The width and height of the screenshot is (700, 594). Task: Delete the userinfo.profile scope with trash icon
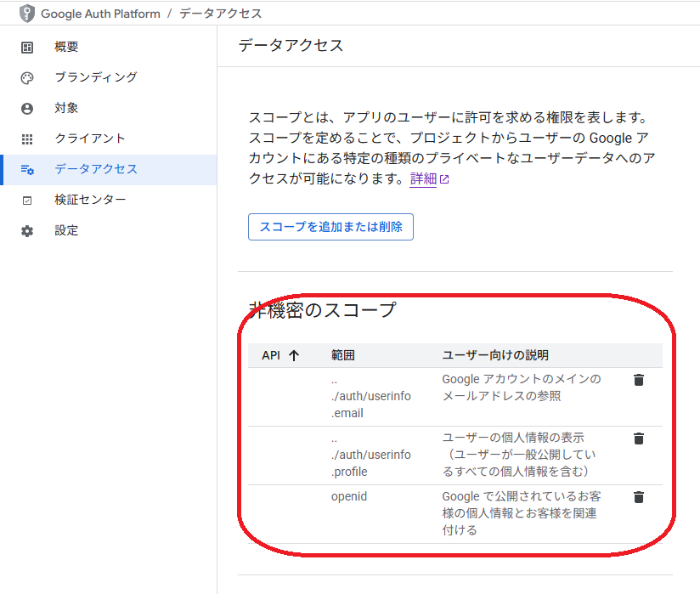639,438
